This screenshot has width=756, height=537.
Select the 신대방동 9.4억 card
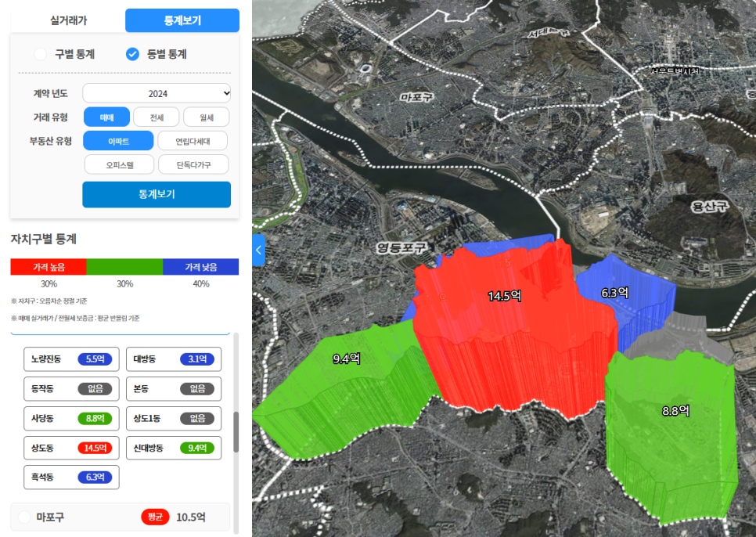tap(174, 448)
